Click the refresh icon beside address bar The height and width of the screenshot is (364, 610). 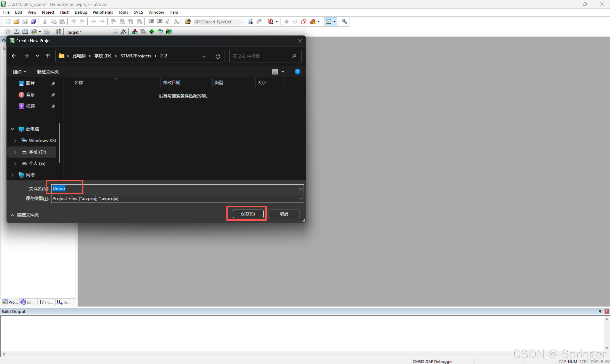218,56
